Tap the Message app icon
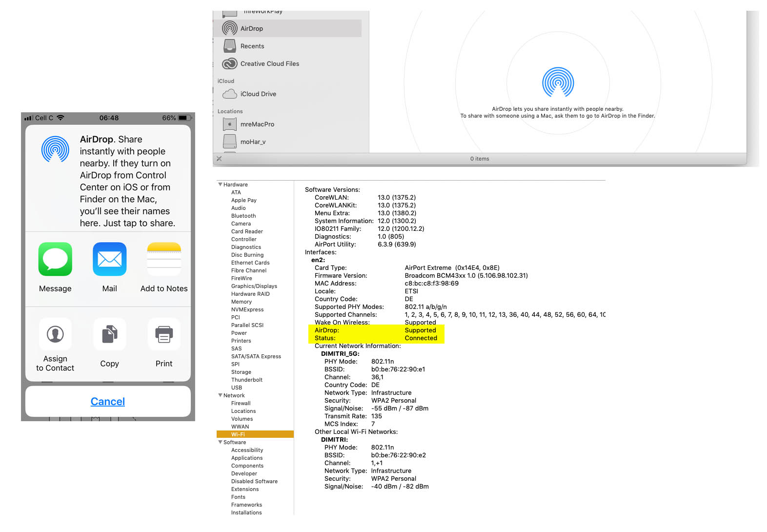Screen dimensions: 767x532 (x=55, y=259)
